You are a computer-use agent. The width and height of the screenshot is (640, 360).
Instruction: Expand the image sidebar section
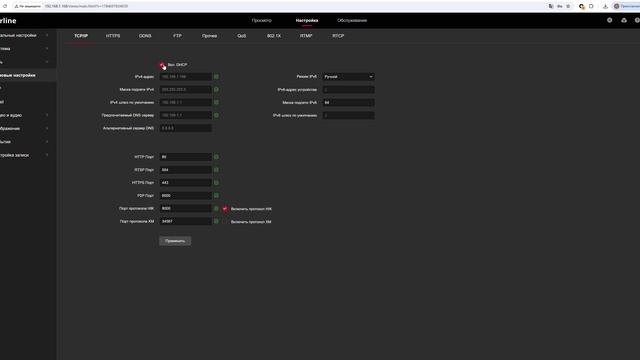pyautogui.click(x=47, y=128)
